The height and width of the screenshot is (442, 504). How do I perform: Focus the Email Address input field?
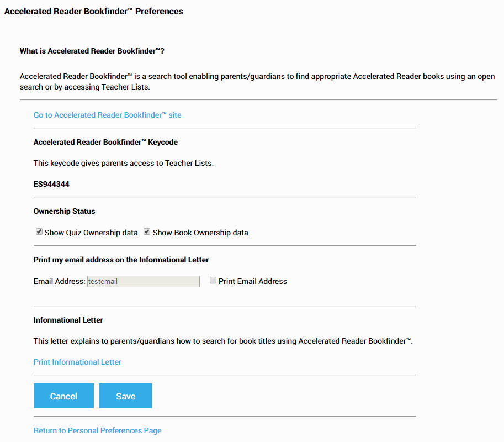(144, 281)
